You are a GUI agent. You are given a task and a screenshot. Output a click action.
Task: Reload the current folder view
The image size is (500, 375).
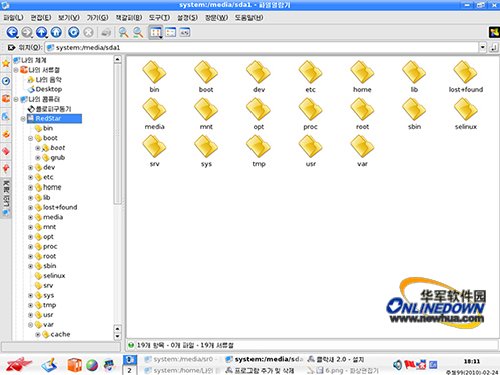pyautogui.click(x=74, y=32)
